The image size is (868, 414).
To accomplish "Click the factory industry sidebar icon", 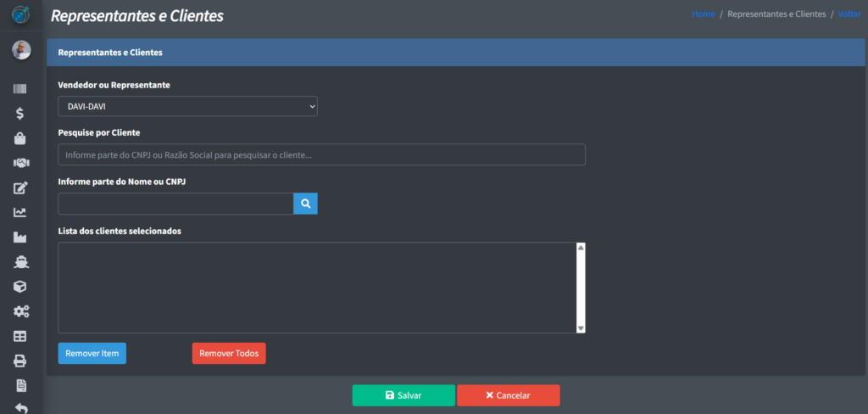I will click(x=20, y=238).
